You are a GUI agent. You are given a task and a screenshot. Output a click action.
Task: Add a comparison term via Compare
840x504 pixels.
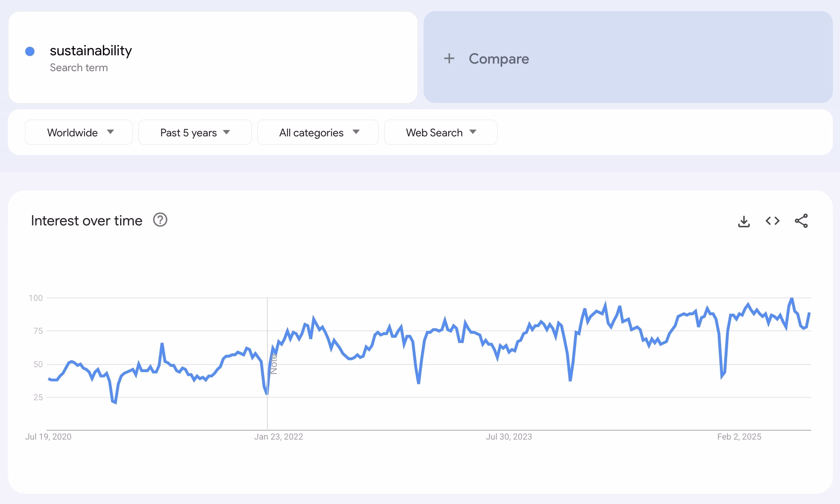pyautogui.click(x=628, y=57)
